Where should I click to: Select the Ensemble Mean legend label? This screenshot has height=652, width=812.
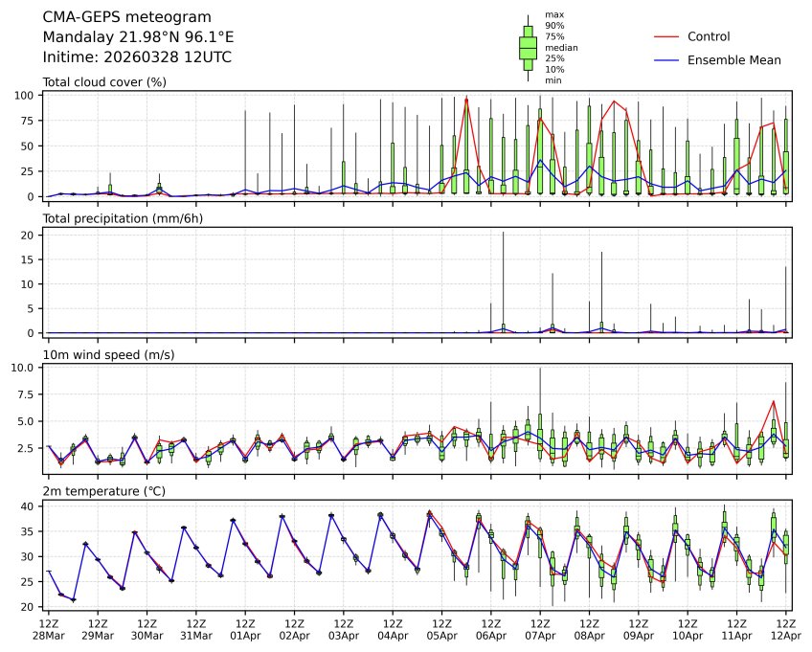pyautogui.click(x=734, y=59)
